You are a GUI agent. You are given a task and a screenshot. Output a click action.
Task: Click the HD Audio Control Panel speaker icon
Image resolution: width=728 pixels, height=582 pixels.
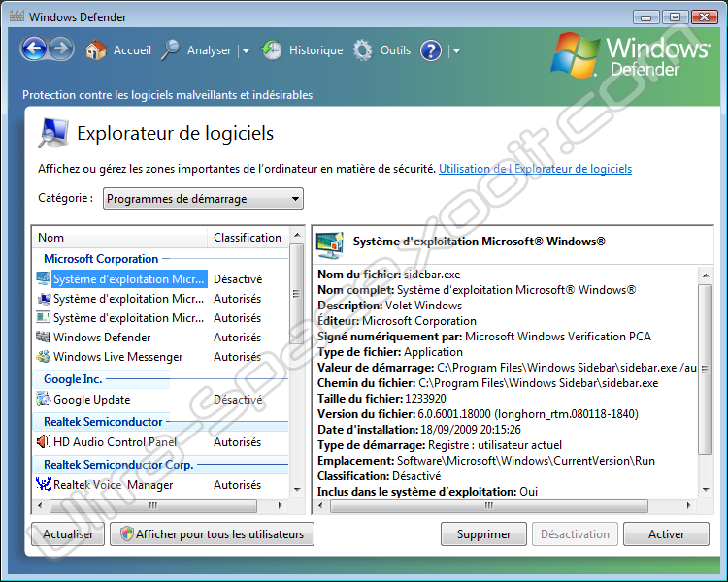[43, 441]
